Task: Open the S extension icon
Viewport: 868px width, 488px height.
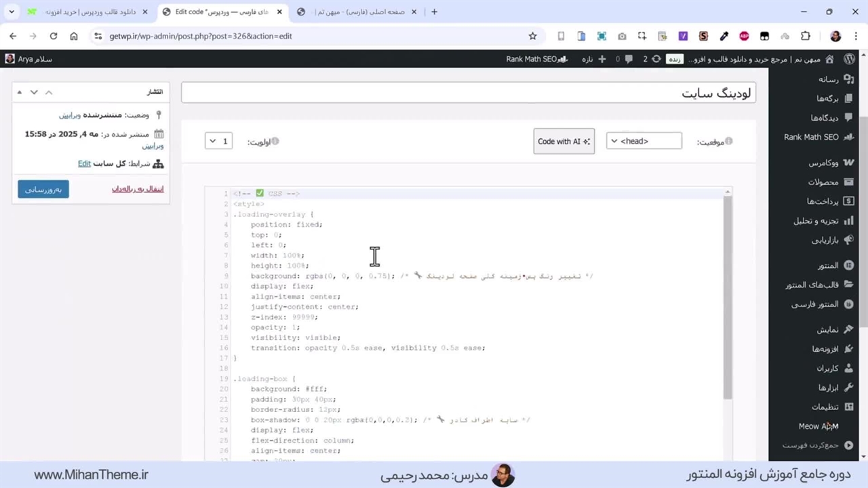Action: click(703, 36)
